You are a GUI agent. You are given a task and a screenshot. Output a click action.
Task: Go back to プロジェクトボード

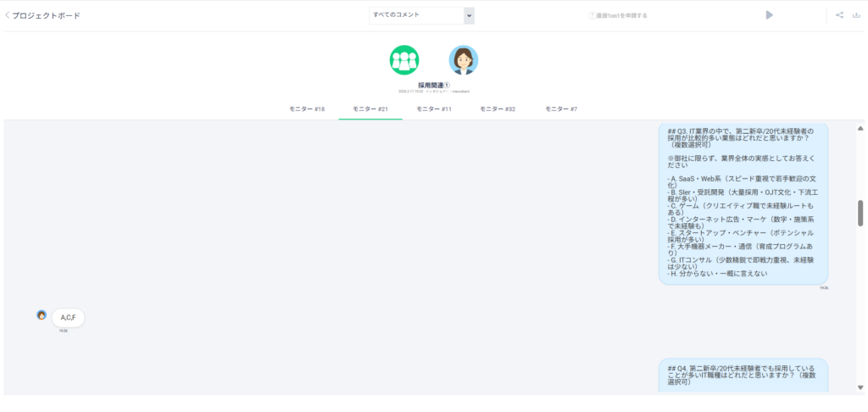[x=47, y=15]
